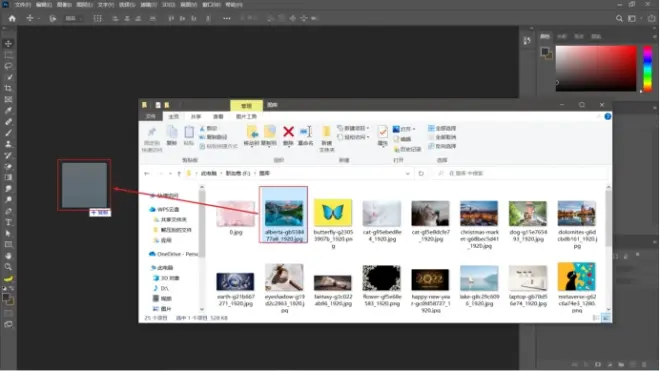Select the Clone Stamp tool

[x=8, y=144]
